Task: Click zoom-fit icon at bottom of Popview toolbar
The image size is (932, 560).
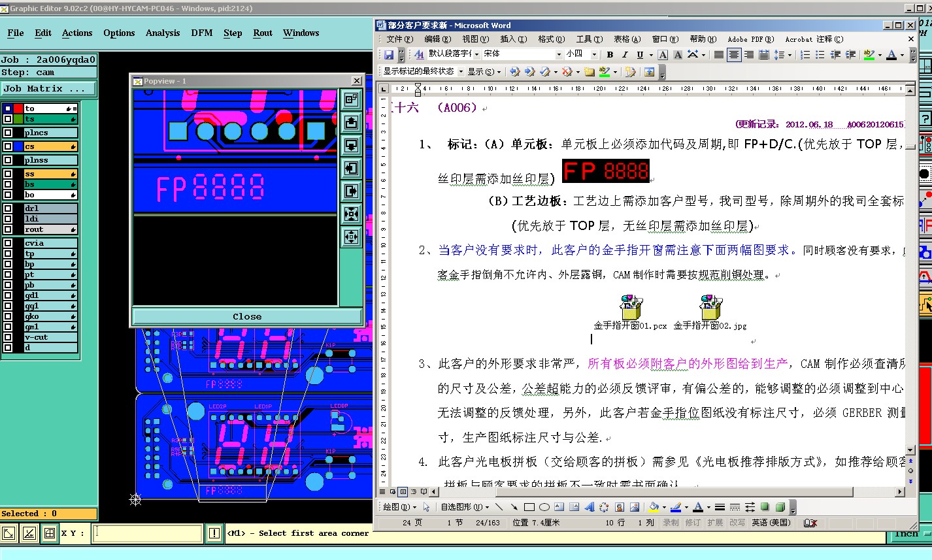Action: [x=351, y=237]
